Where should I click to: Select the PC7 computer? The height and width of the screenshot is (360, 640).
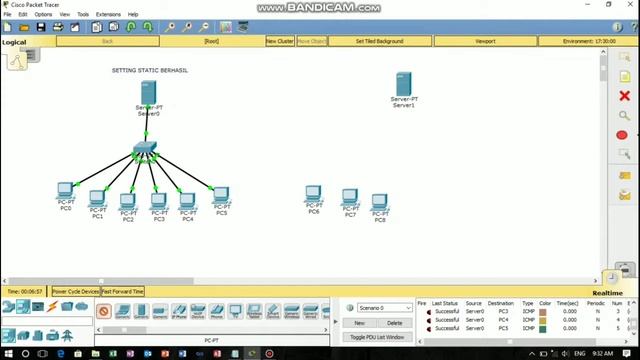pos(350,197)
